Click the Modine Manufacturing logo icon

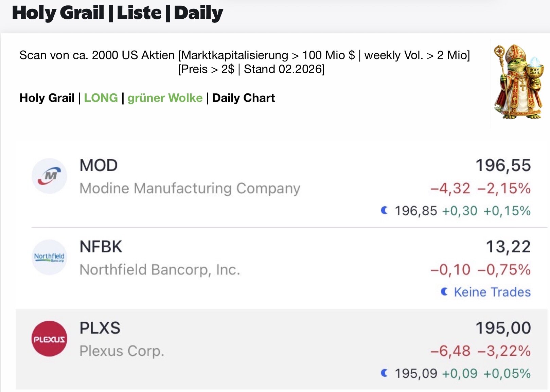[49, 176]
